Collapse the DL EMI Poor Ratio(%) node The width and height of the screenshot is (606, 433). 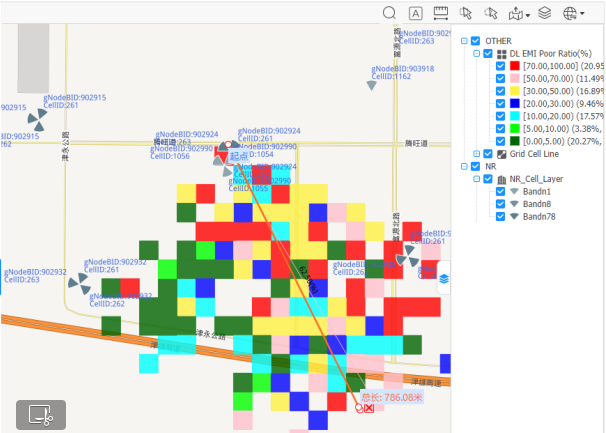(x=477, y=53)
